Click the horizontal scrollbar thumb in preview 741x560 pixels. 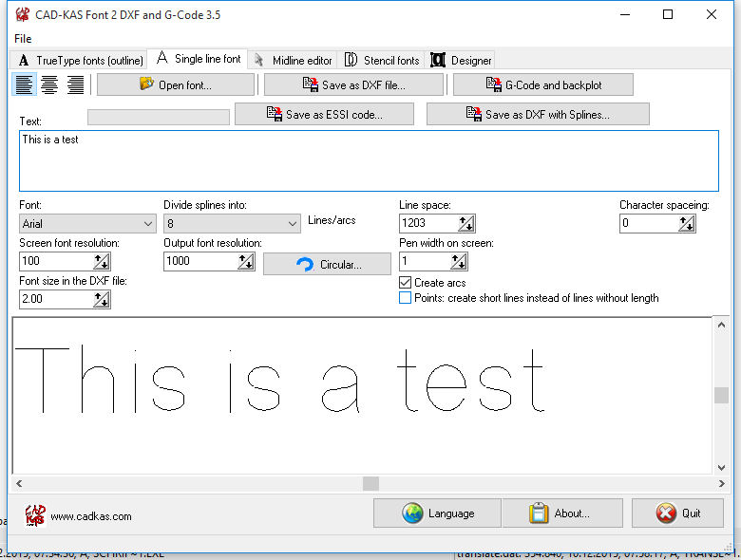[x=370, y=483]
